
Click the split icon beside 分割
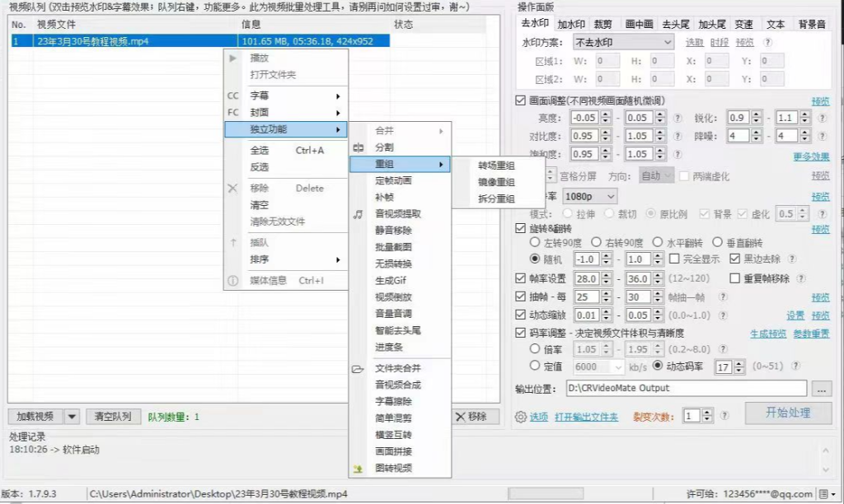(x=358, y=147)
